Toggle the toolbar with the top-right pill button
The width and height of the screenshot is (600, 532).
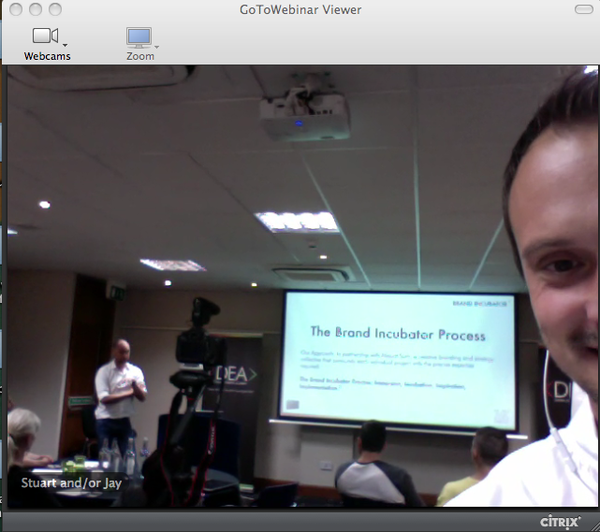583,9
